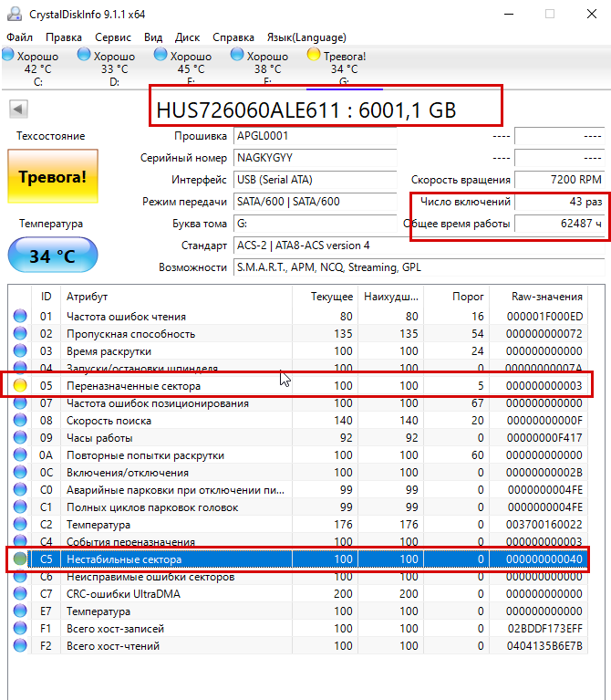Select the Время раскрутки row
Image resolution: width=611 pixels, height=700 pixels.
click(298, 351)
